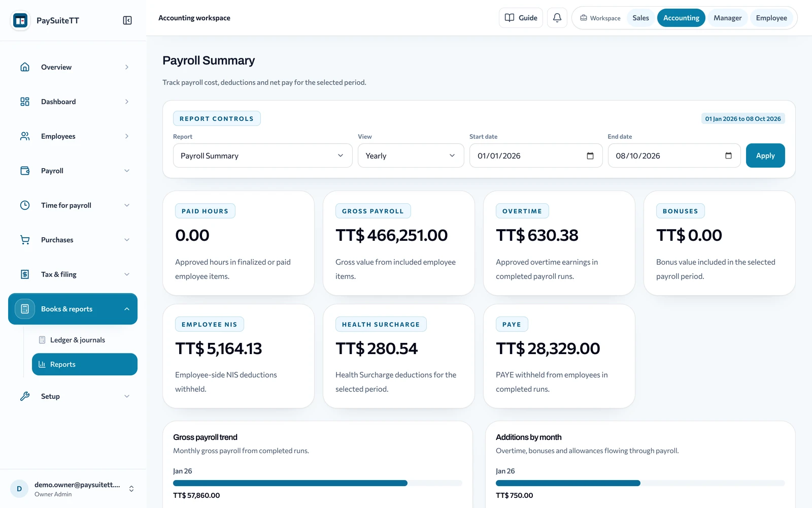
Task: Click the Books & reports calculator icon
Action: click(25, 309)
